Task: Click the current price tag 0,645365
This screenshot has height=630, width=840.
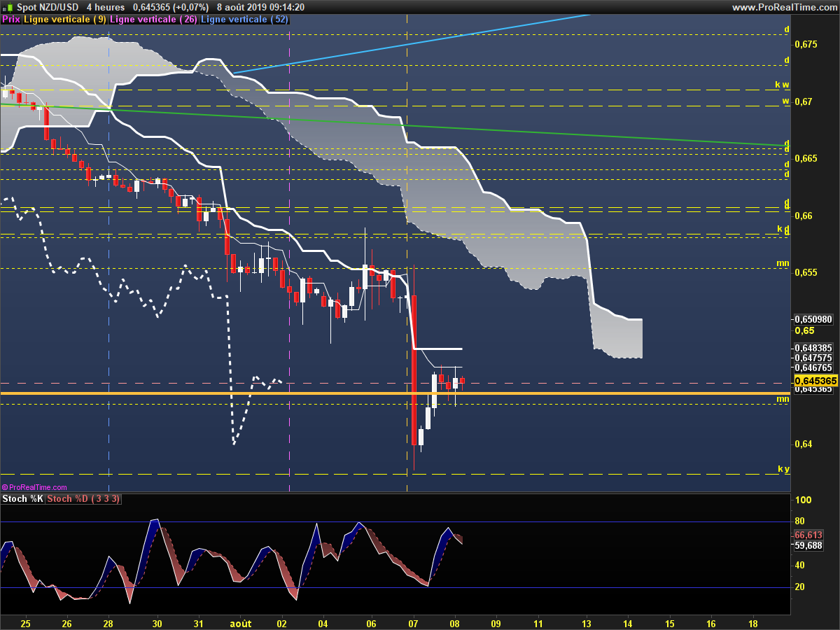Action: [x=814, y=380]
